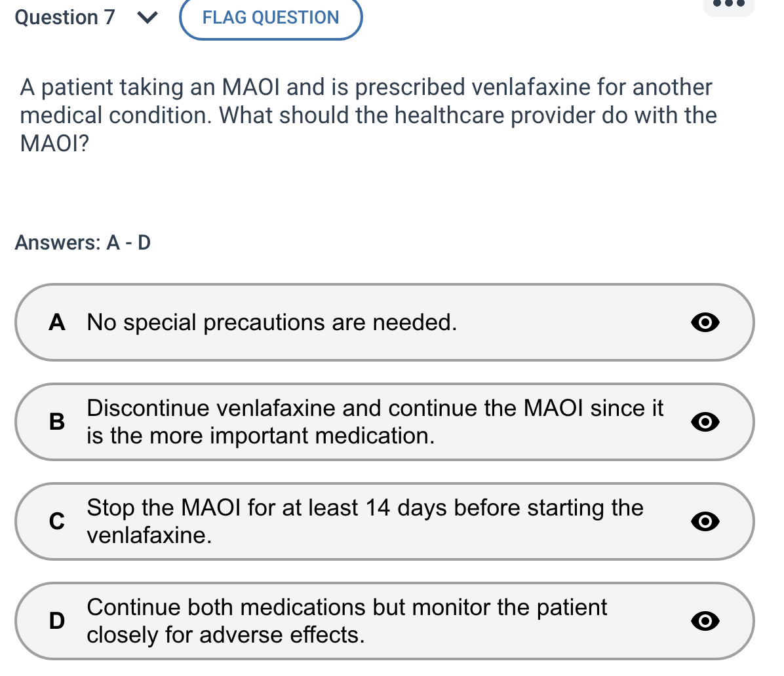Click the letter B option label
Image resolution: width=784 pixels, height=676 pixels.
(x=58, y=422)
